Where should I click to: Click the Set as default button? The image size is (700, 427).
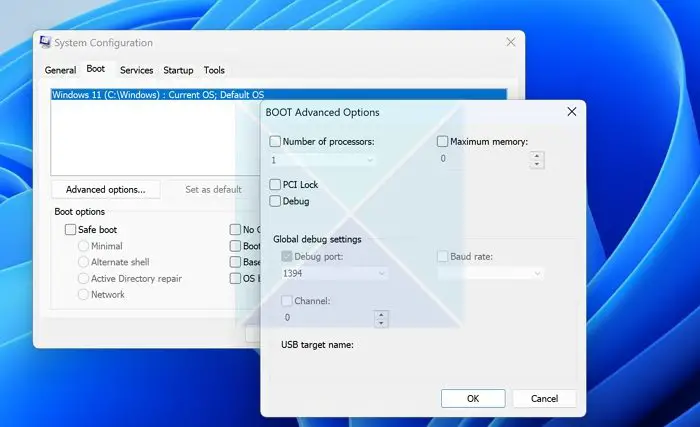coord(213,189)
